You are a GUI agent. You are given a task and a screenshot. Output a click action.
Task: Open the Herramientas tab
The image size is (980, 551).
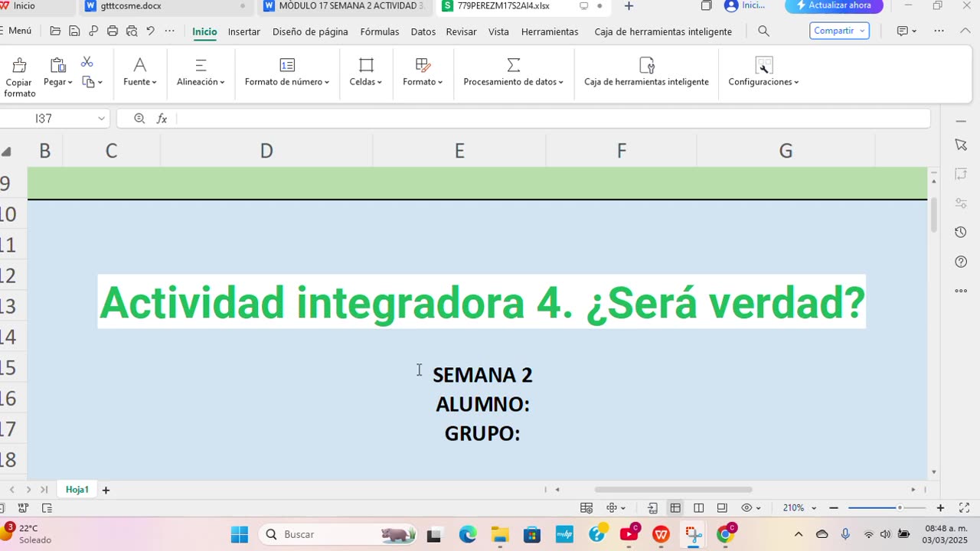coord(550,31)
